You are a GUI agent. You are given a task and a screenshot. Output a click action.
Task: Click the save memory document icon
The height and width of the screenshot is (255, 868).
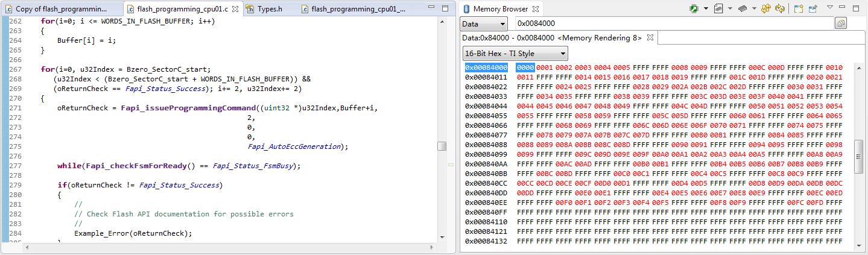click(x=719, y=9)
